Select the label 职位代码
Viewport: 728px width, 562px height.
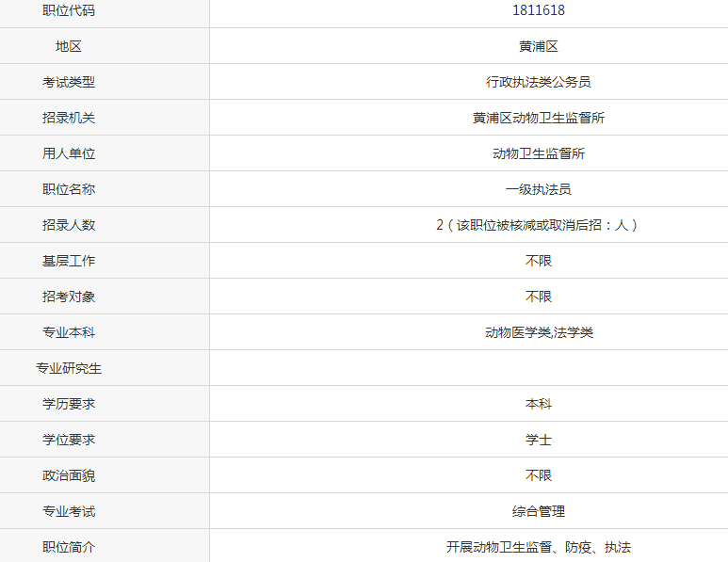[69, 10]
